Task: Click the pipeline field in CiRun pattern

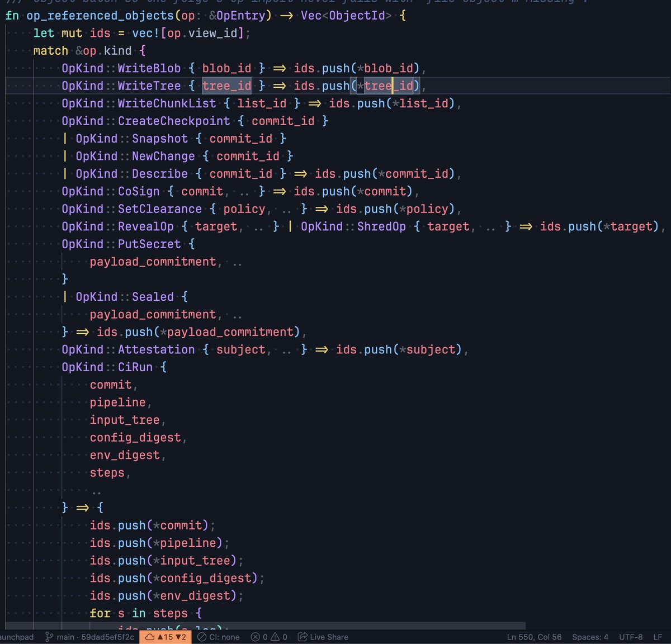Action: coord(117,402)
